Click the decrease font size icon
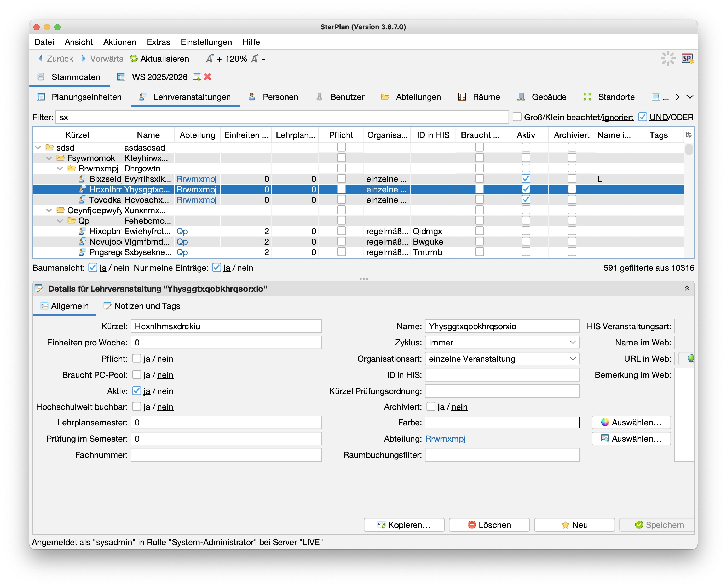 (x=255, y=59)
